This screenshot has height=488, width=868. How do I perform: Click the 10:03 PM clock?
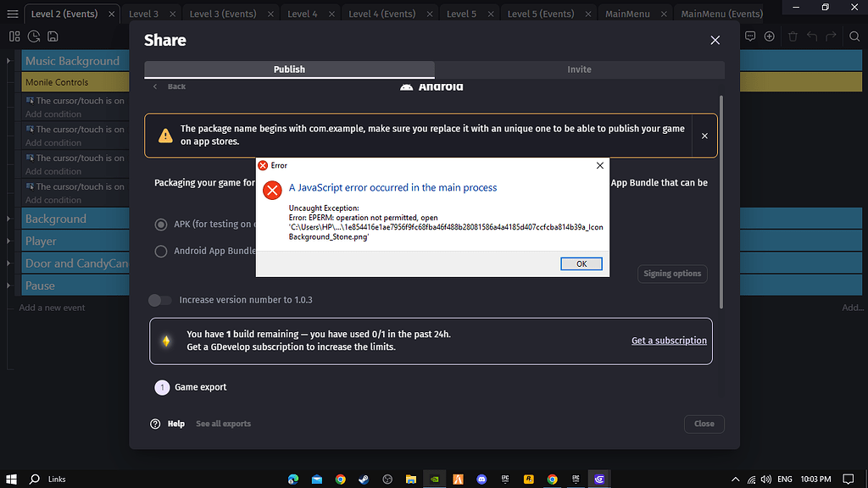coord(815,480)
